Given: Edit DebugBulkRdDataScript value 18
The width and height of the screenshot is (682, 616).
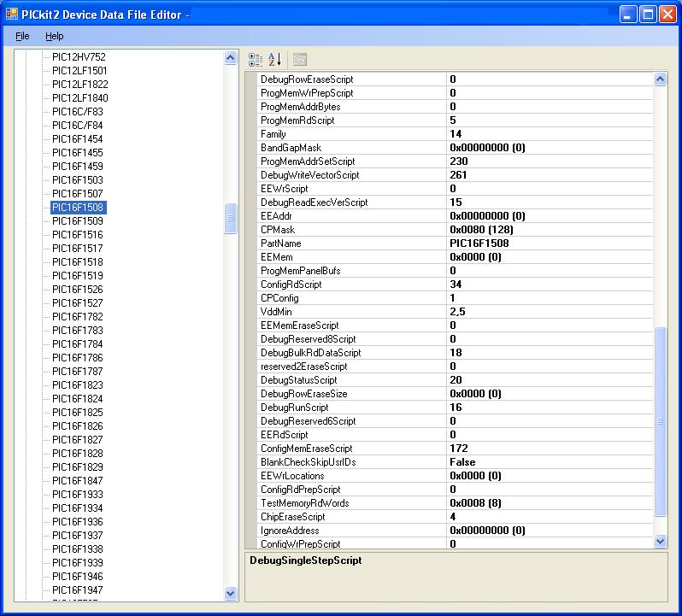Looking at the screenshot, I should (550, 353).
